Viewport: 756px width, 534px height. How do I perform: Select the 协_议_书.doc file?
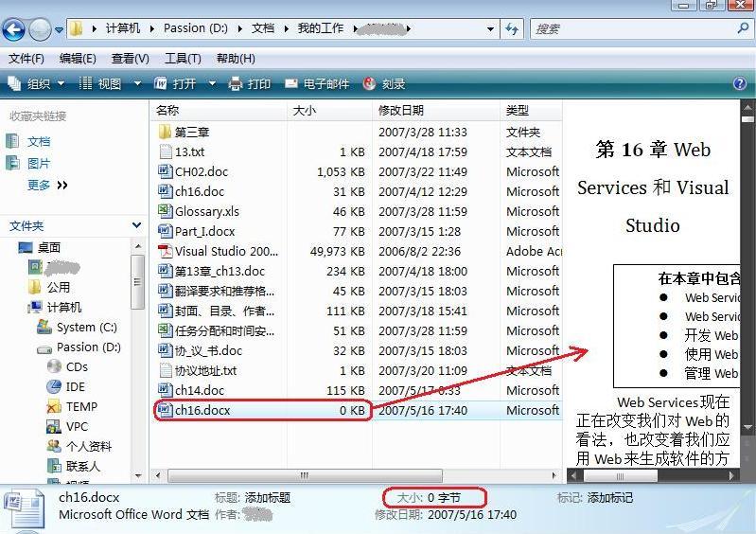[x=208, y=350]
